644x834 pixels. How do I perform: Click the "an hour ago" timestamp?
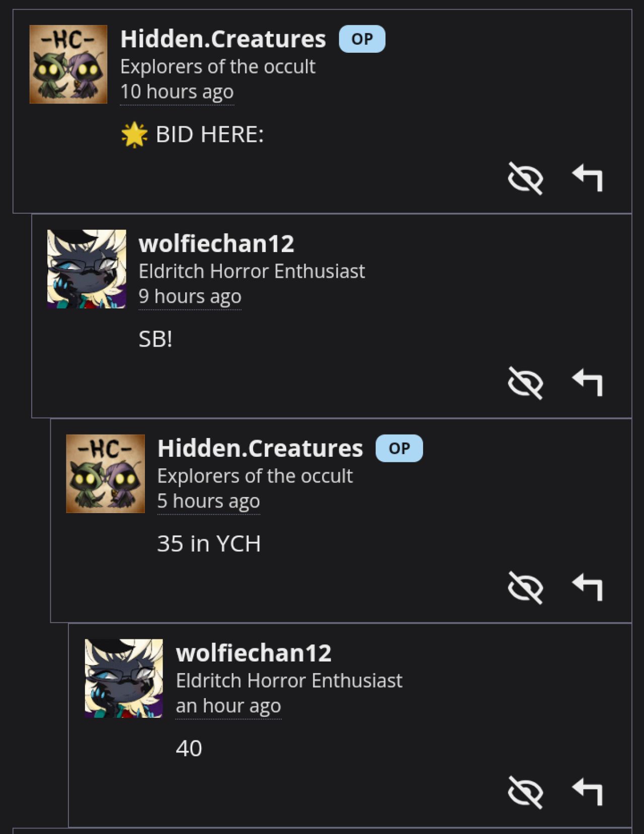point(228,706)
